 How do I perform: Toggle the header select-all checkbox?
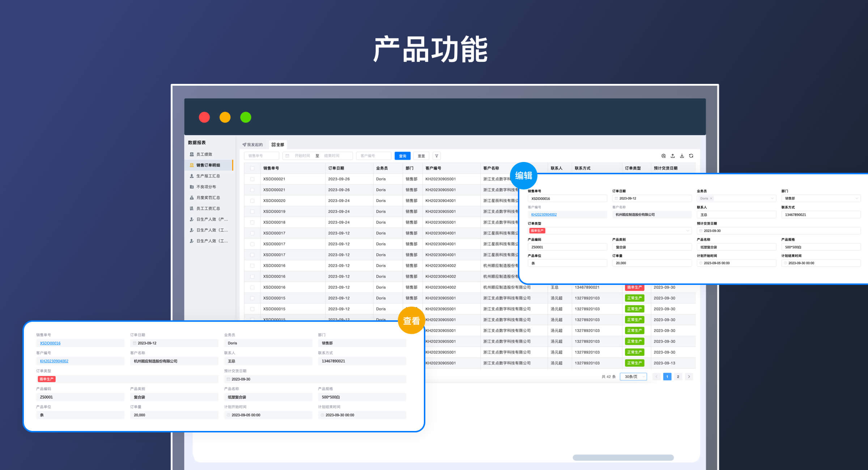click(252, 168)
